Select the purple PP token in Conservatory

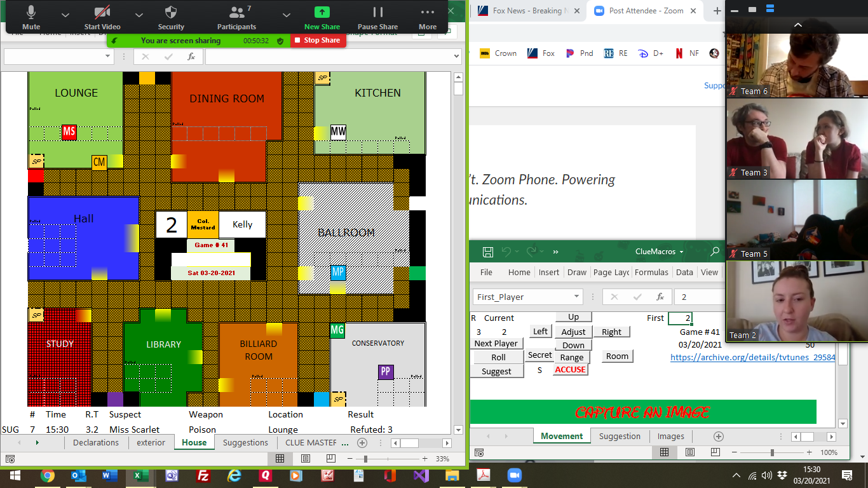click(385, 372)
